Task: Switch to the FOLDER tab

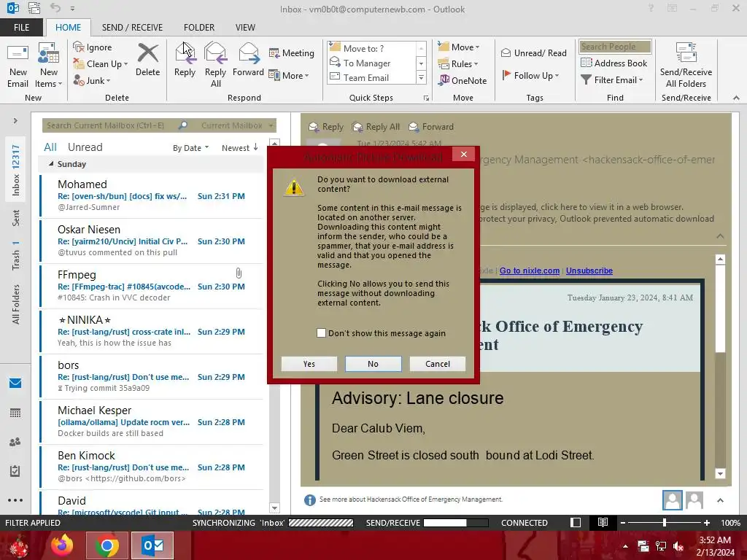Action: pos(199,27)
